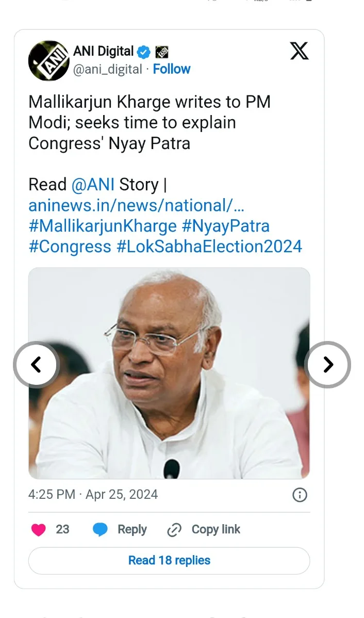Click the #MallikarjunKharge hashtag

click(x=103, y=226)
